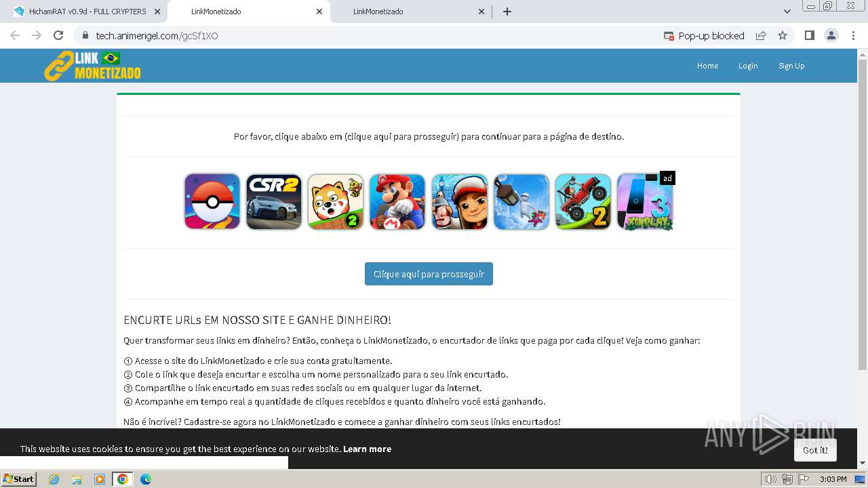
Task: Open the piano tiles 3 game icon
Action: pyautogui.click(x=645, y=201)
